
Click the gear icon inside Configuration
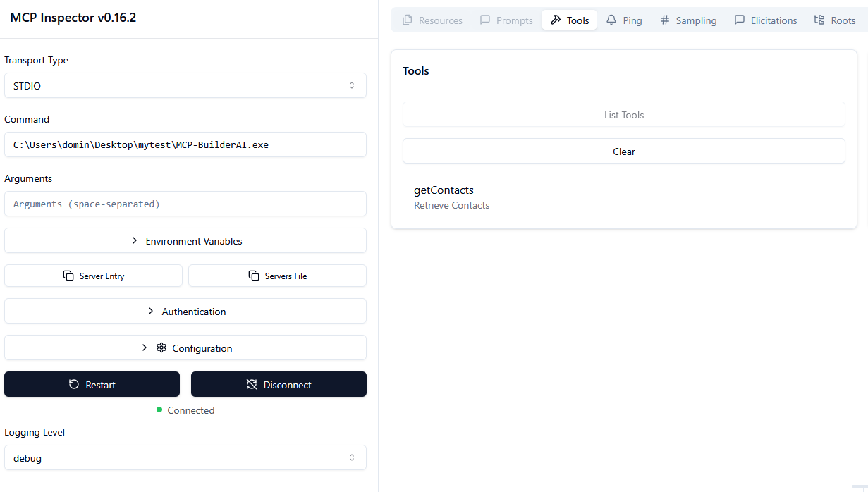coord(161,348)
